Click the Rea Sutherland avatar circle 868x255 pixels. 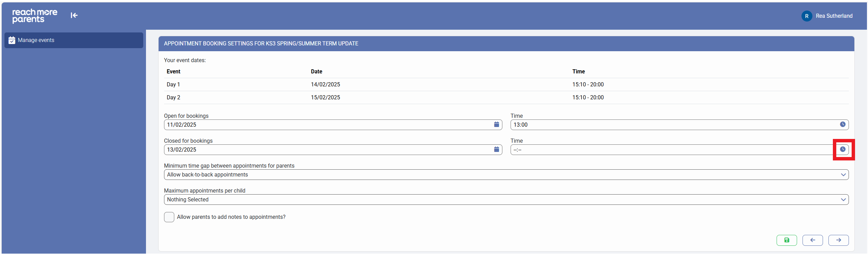(806, 16)
